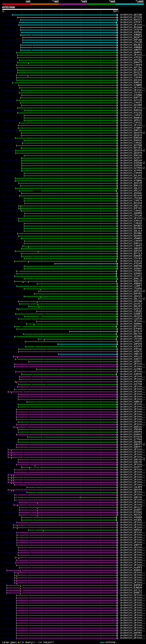The image size is (146, 644).
Task: Select the UniRef100_C5XCH5 label
Action: pyautogui.click(x=131, y=42)
